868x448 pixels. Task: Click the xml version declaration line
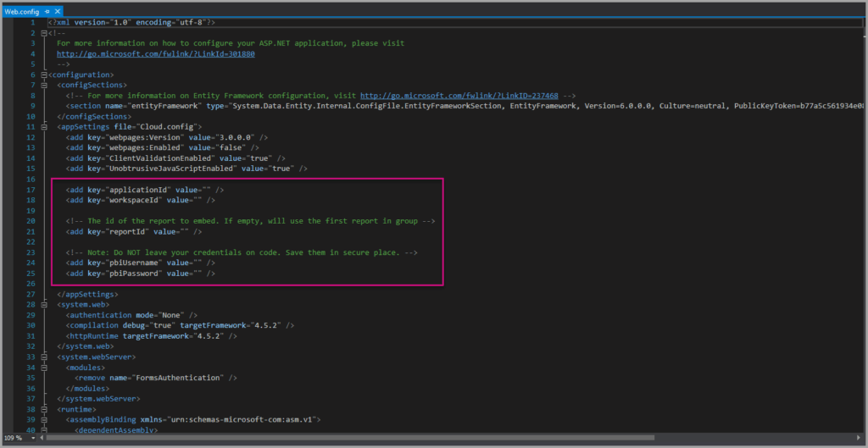[131, 22]
